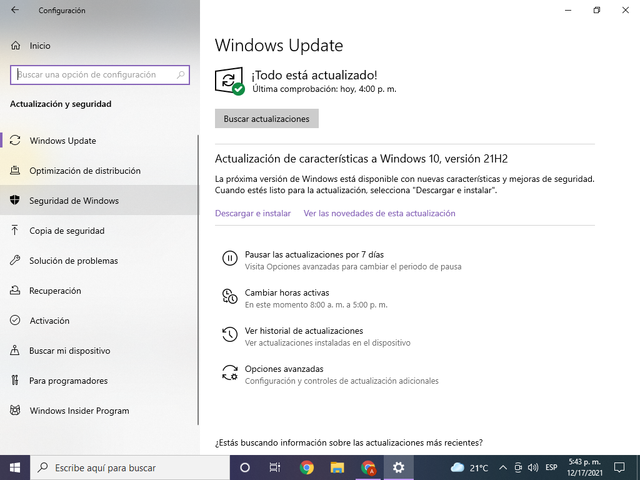Viewport: 640px width, 480px height.
Task: Click the Descargar e instalar link
Action: [x=253, y=213]
